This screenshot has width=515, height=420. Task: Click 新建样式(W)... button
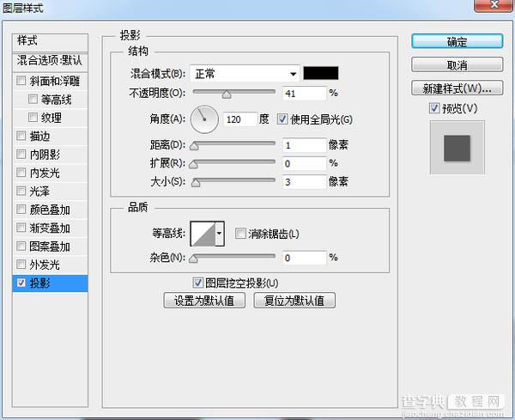pyautogui.click(x=457, y=88)
